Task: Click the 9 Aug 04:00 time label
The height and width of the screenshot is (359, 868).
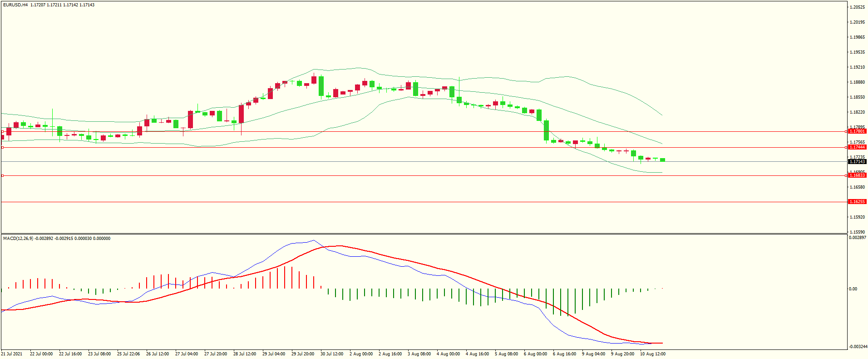Action: point(593,354)
